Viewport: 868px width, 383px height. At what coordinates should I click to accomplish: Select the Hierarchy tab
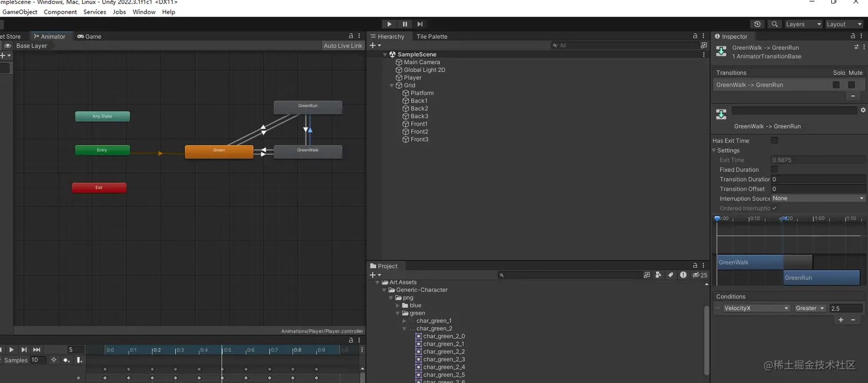[387, 36]
